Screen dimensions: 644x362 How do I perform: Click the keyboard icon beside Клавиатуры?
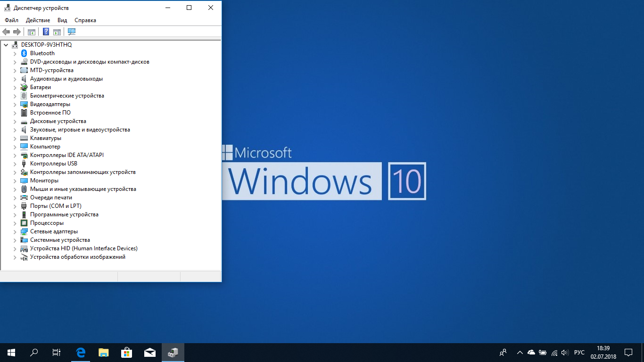point(24,138)
